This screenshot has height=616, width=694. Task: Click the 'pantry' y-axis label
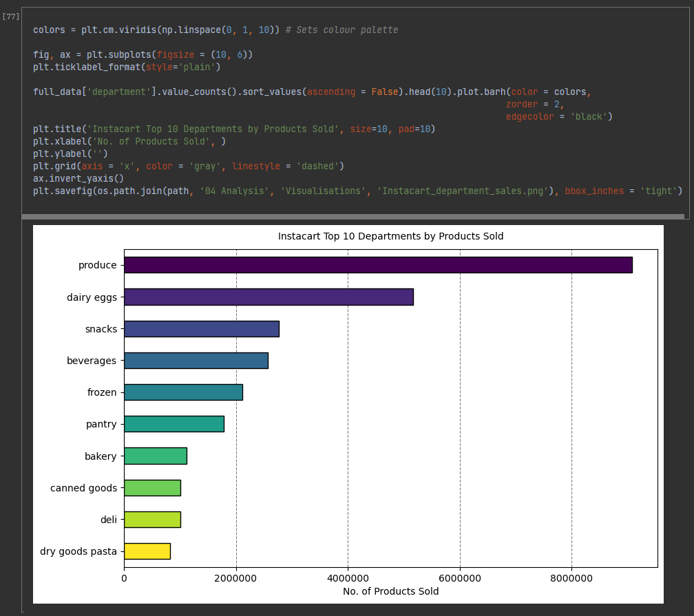coord(101,425)
